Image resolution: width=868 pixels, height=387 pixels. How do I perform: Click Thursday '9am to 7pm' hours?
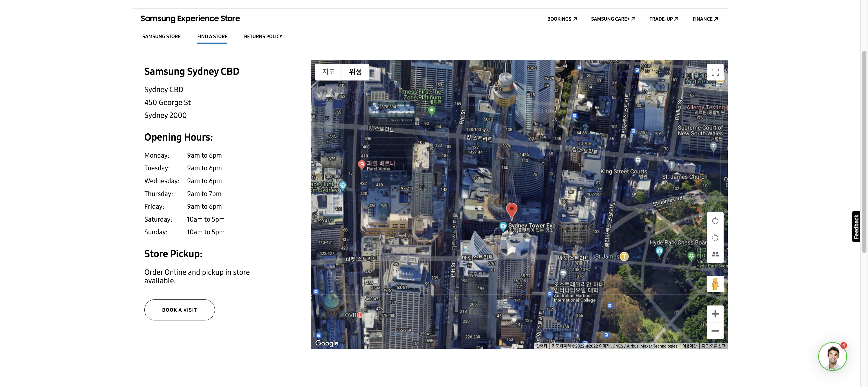click(x=204, y=194)
